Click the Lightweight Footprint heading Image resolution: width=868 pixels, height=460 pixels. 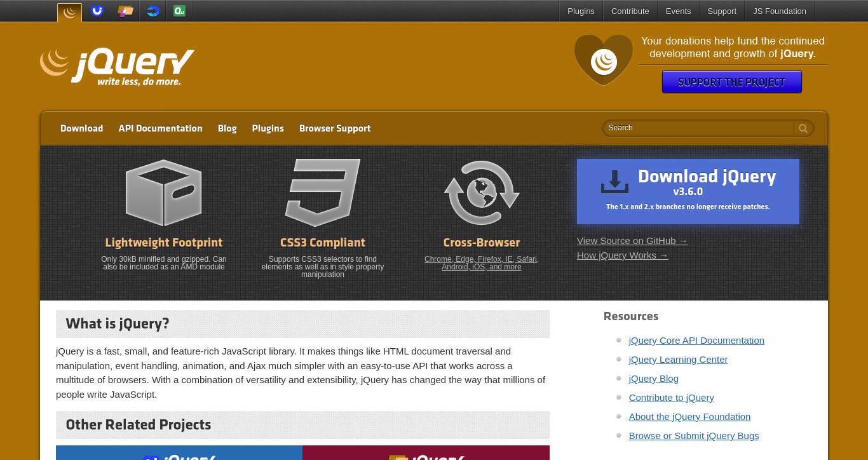163,243
